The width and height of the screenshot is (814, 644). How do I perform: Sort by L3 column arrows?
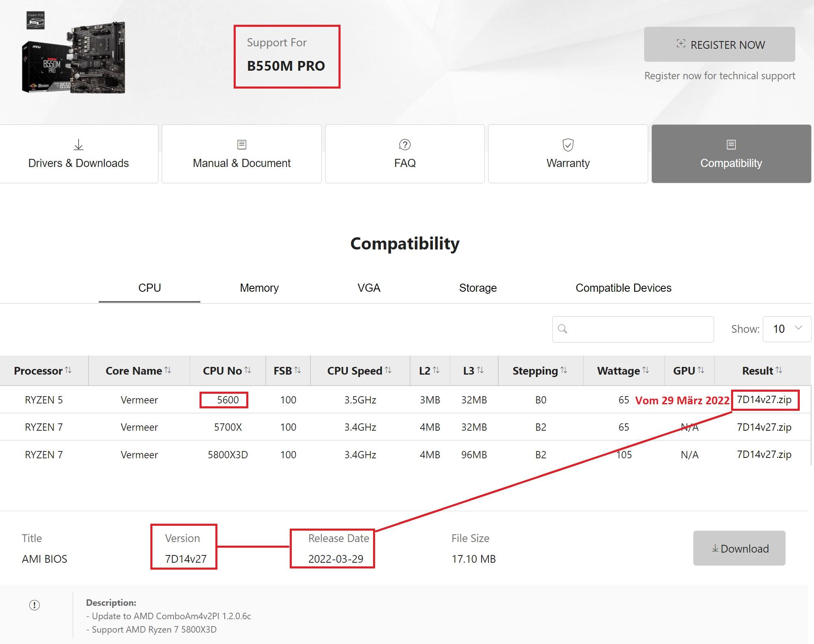[480, 370]
